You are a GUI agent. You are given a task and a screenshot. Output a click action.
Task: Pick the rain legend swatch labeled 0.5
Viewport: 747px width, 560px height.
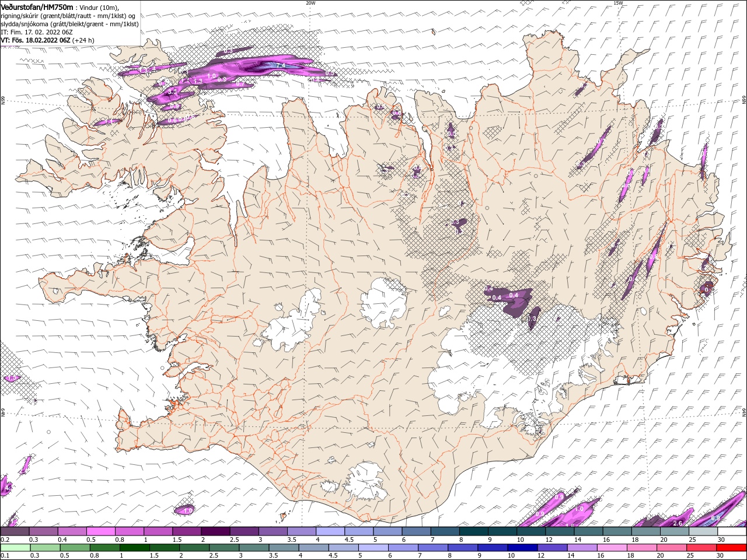[x=75, y=548]
